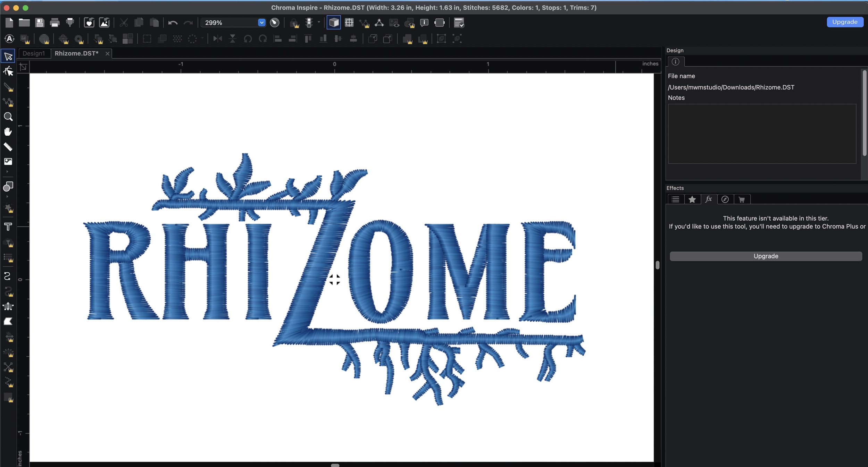This screenshot has width=868, height=467.
Task: Choose the run stitch path tool
Action: coord(7,276)
